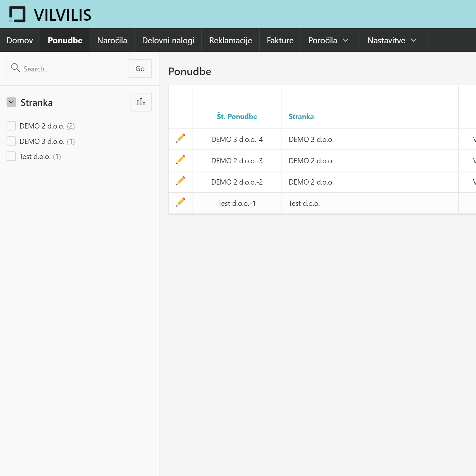476x476 pixels.
Task: Click the Vilvilis logo icon
Action: 17,14
